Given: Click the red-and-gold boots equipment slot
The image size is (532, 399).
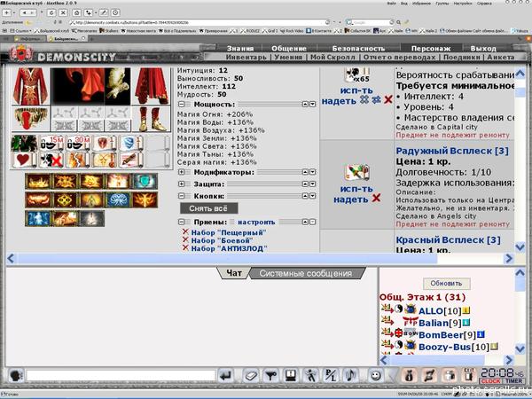Looking at the screenshot, I should click(152, 119).
